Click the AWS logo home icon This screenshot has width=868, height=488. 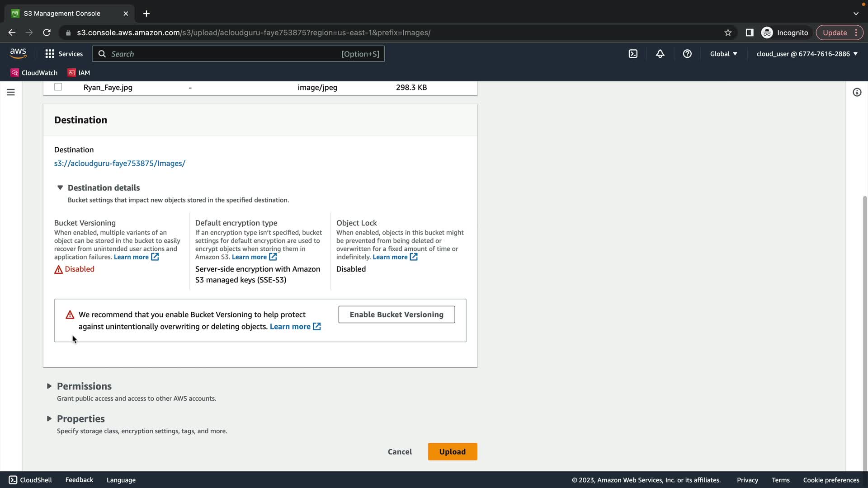point(18,53)
